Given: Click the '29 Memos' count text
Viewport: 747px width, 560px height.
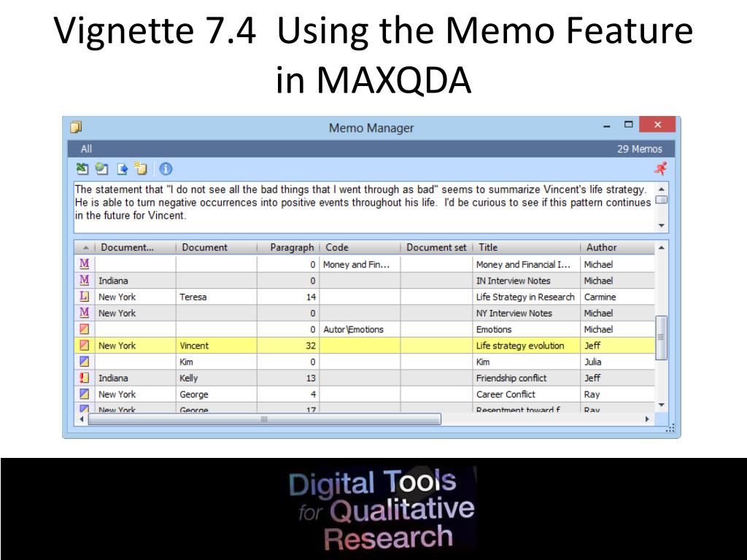Looking at the screenshot, I should (640, 149).
